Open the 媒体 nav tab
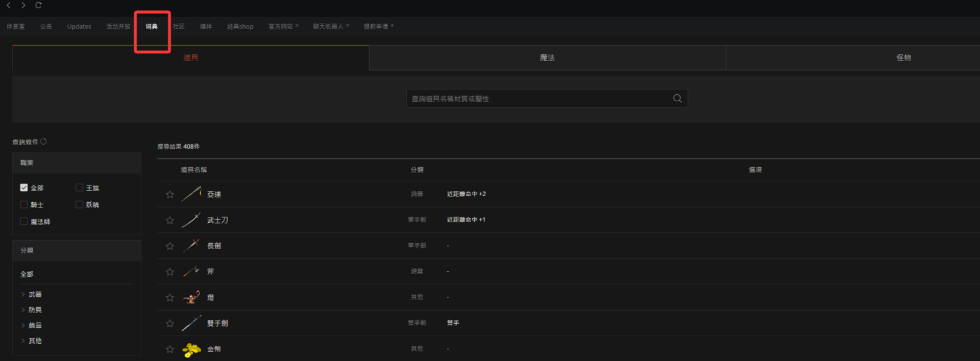Image resolution: width=980 pixels, height=361 pixels. pos(206,27)
